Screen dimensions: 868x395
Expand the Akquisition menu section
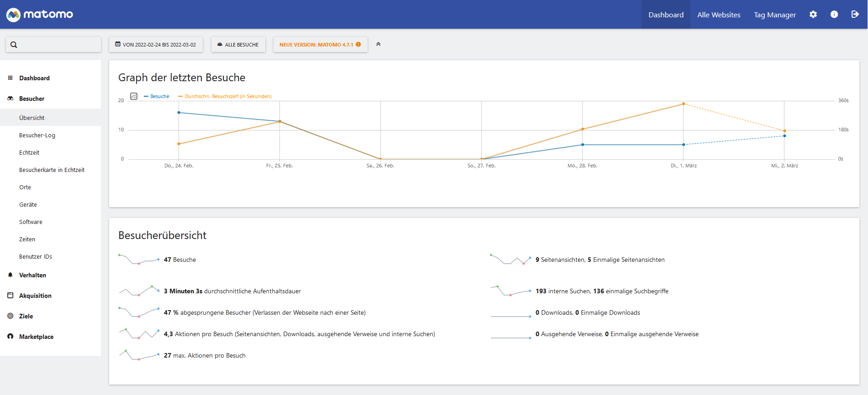click(35, 296)
